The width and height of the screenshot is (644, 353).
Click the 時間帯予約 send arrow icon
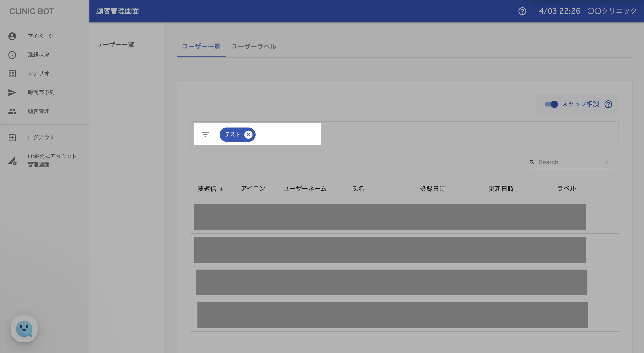pyautogui.click(x=12, y=92)
